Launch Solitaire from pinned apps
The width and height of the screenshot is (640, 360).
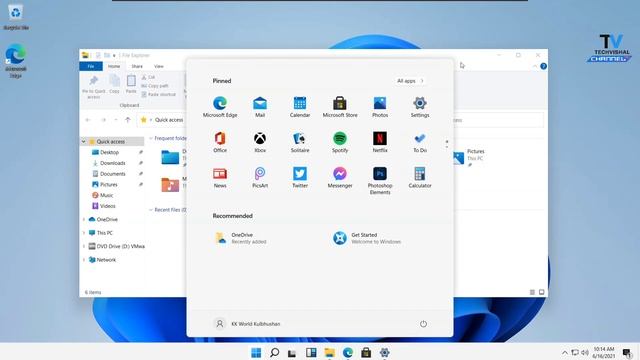click(300, 142)
